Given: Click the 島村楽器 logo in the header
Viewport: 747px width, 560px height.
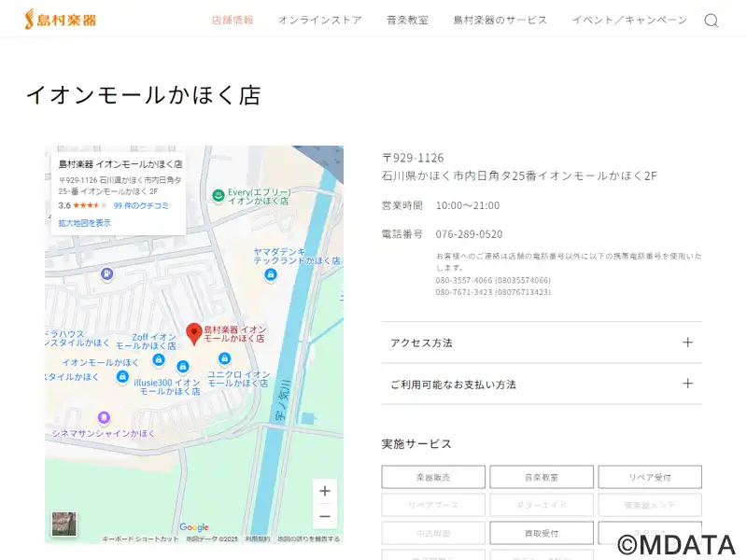Looking at the screenshot, I should pyautogui.click(x=61, y=20).
